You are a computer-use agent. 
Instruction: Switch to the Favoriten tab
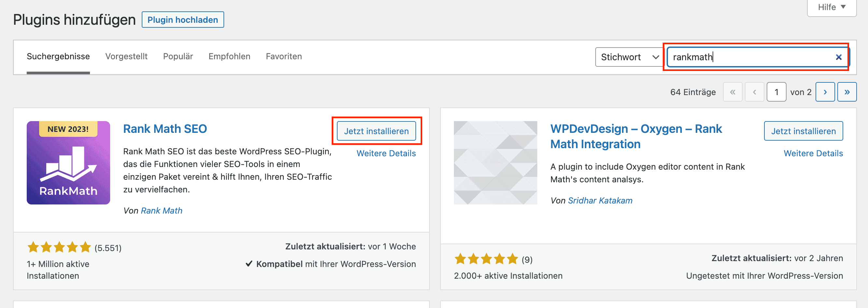click(x=284, y=56)
